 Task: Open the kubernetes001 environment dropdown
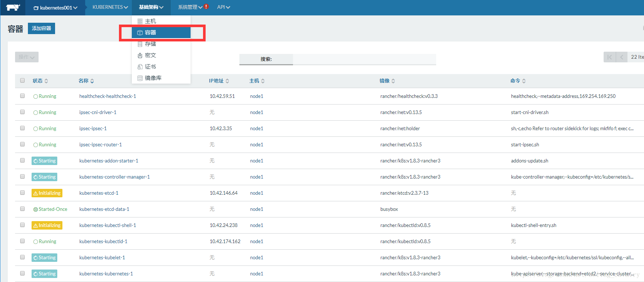(x=55, y=8)
